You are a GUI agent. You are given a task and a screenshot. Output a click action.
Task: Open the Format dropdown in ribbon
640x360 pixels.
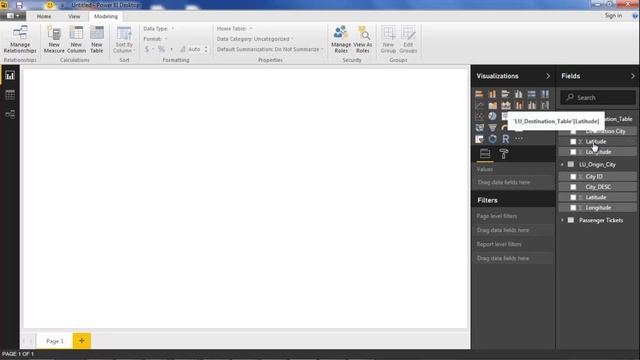pos(155,39)
